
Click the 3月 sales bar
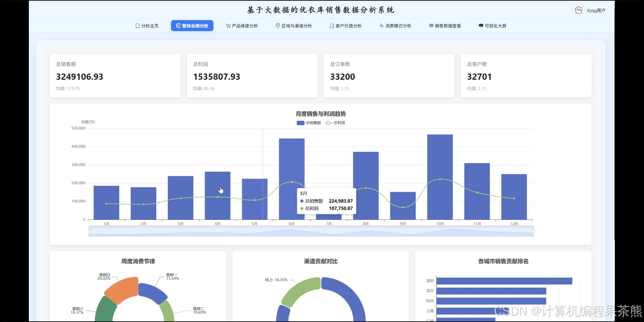pyautogui.click(x=180, y=198)
